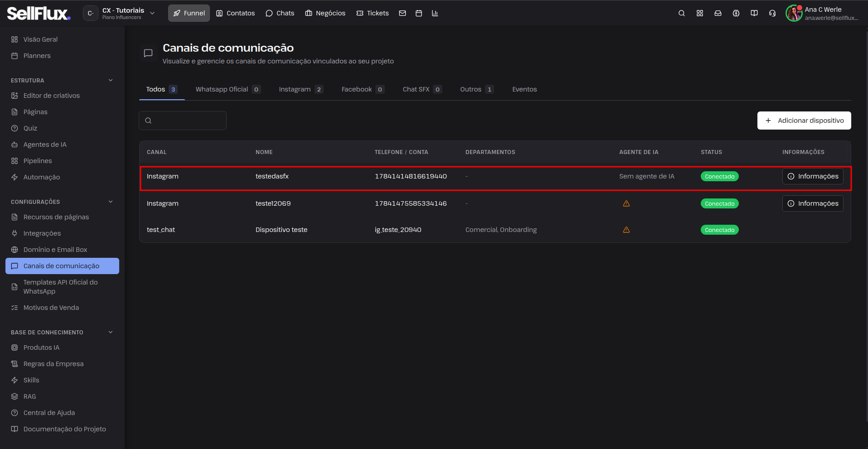Image resolution: width=868 pixels, height=449 pixels.
Task: Click warning triangle in teste12069 row
Action: tap(626, 203)
